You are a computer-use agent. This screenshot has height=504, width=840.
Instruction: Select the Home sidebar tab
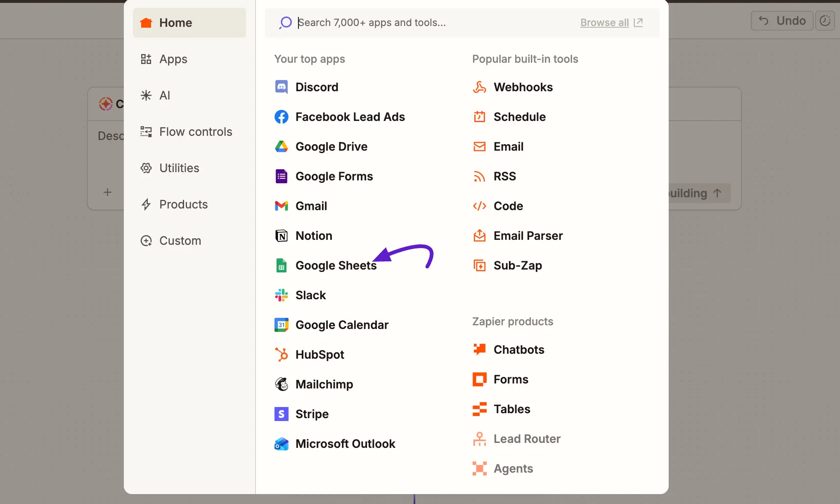(x=189, y=23)
